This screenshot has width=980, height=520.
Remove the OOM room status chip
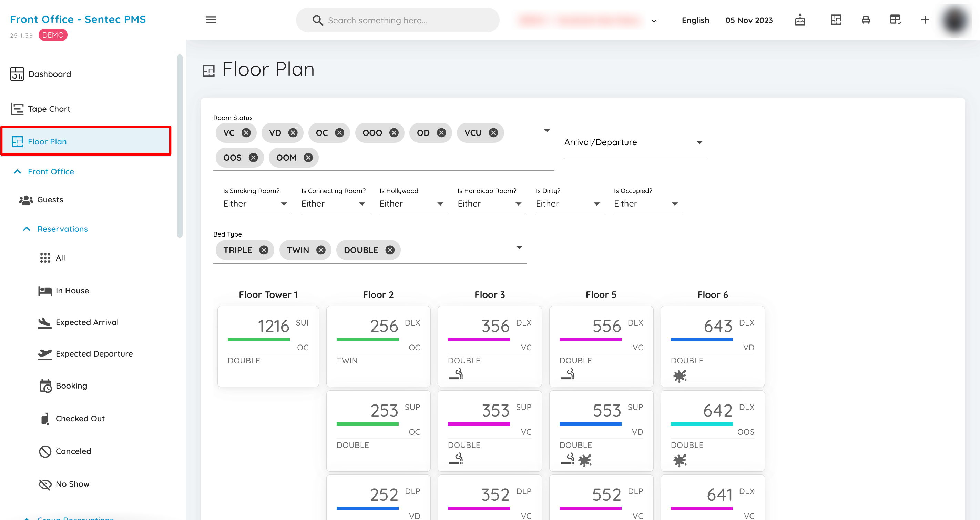pos(308,158)
